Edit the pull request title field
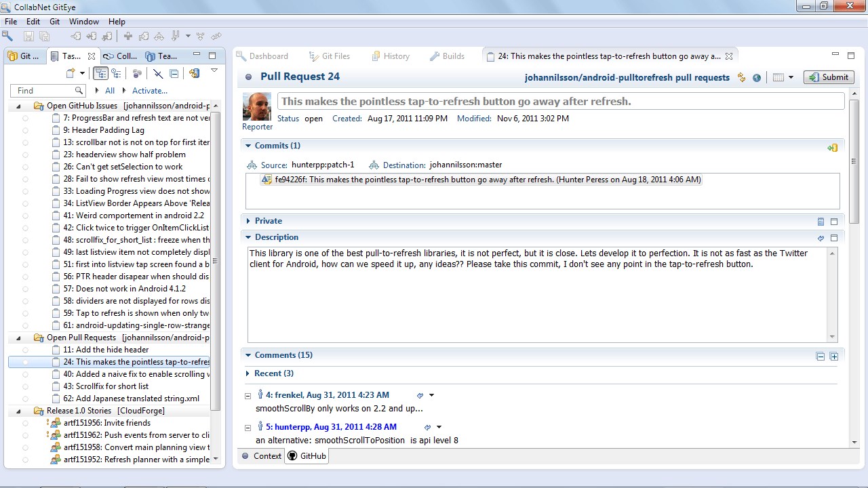Viewport: 868px width, 488px height. coord(561,102)
